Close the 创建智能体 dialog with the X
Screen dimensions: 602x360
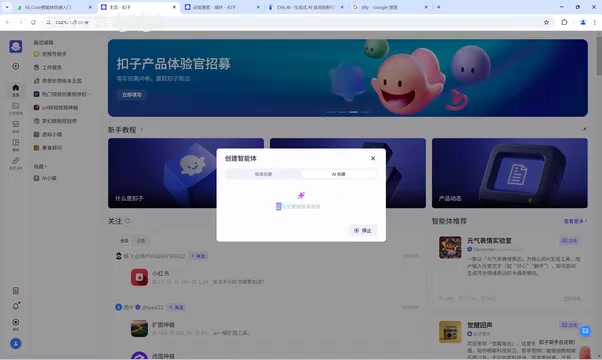(373, 158)
